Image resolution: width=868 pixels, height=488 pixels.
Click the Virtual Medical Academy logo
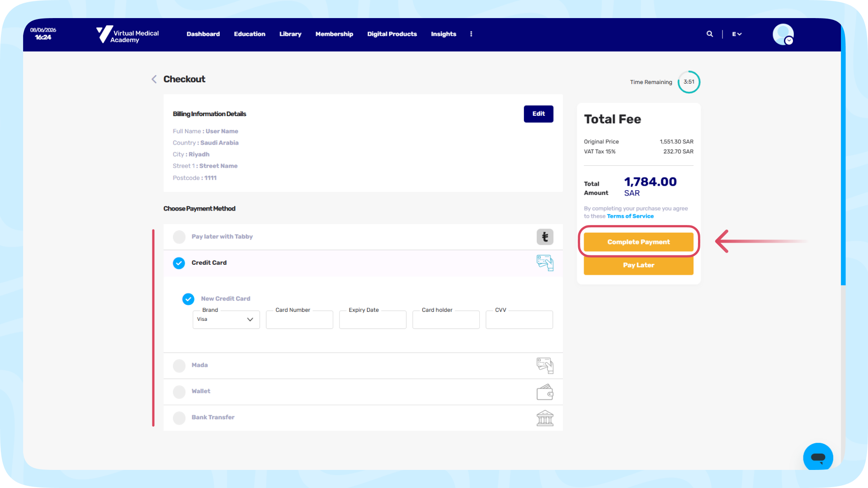(127, 34)
